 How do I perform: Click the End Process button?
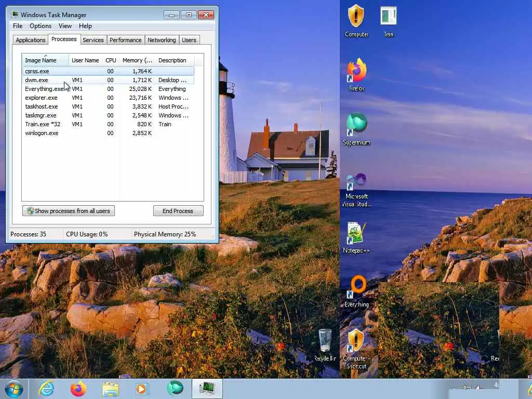click(x=178, y=211)
